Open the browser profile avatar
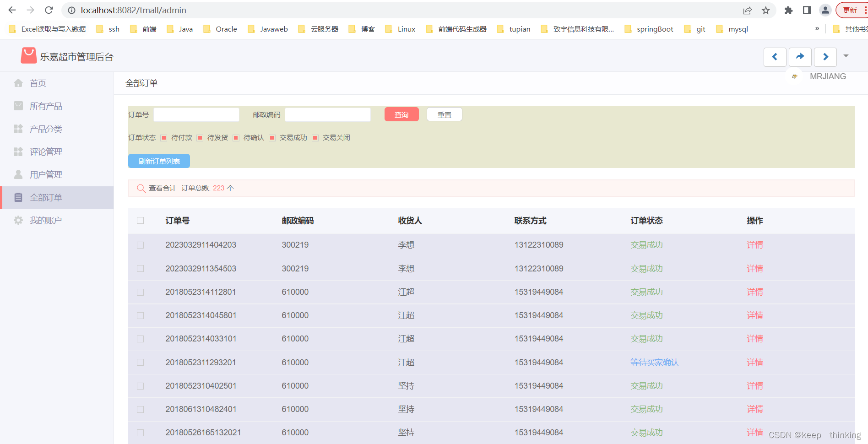This screenshot has height=444, width=868. click(x=825, y=10)
